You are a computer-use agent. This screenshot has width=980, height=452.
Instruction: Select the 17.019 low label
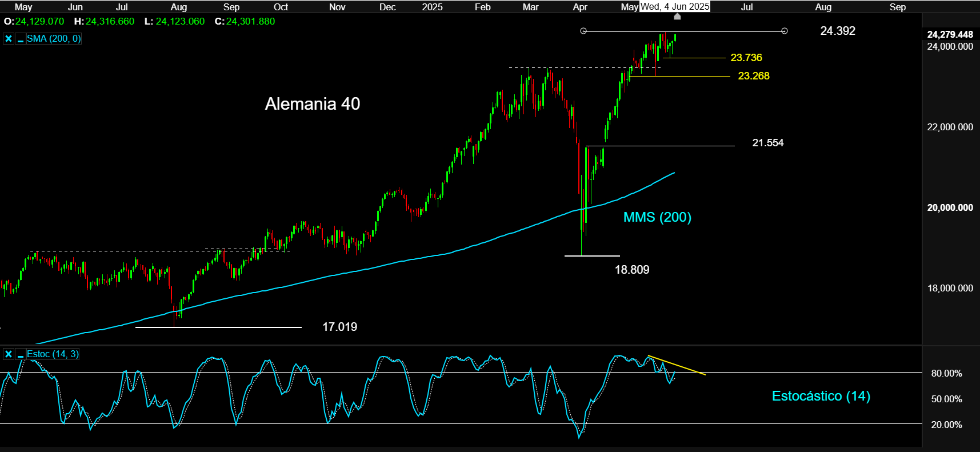pyautogui.click(x=340, y=327)
